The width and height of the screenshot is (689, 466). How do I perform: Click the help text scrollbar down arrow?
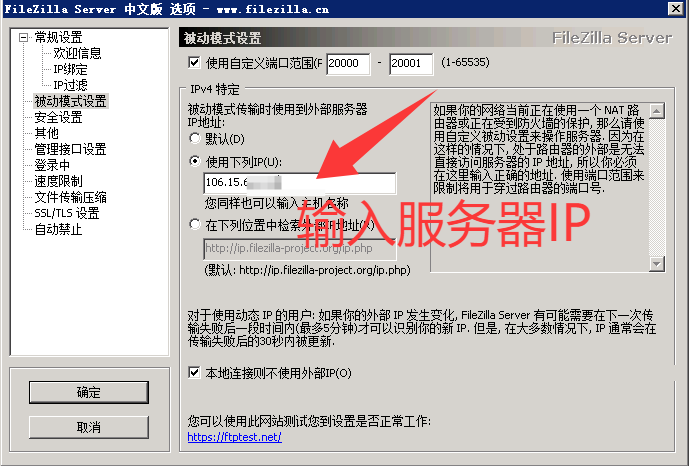click(656, 264)
